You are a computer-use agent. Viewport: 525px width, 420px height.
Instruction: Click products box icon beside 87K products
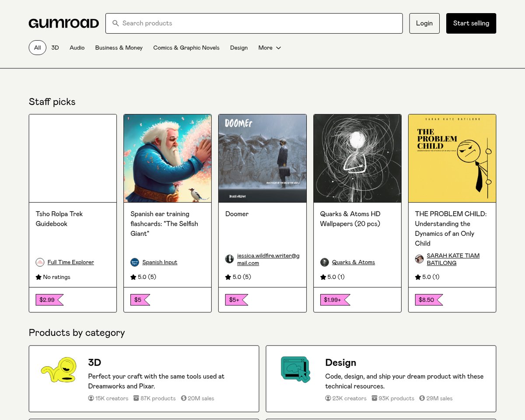136,399
